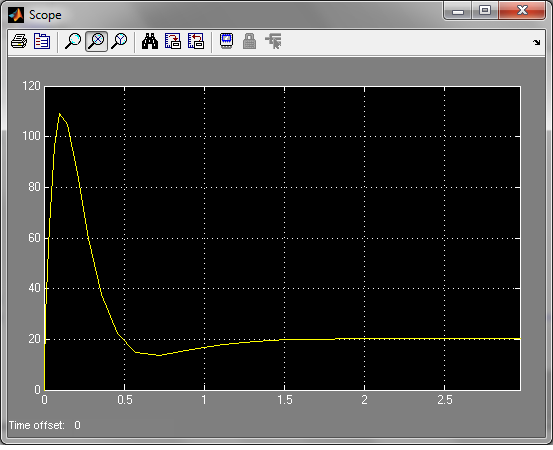The height and width of the screenshot is (450, 553).
Task: Close the Scope window
Action: (522, 11)
